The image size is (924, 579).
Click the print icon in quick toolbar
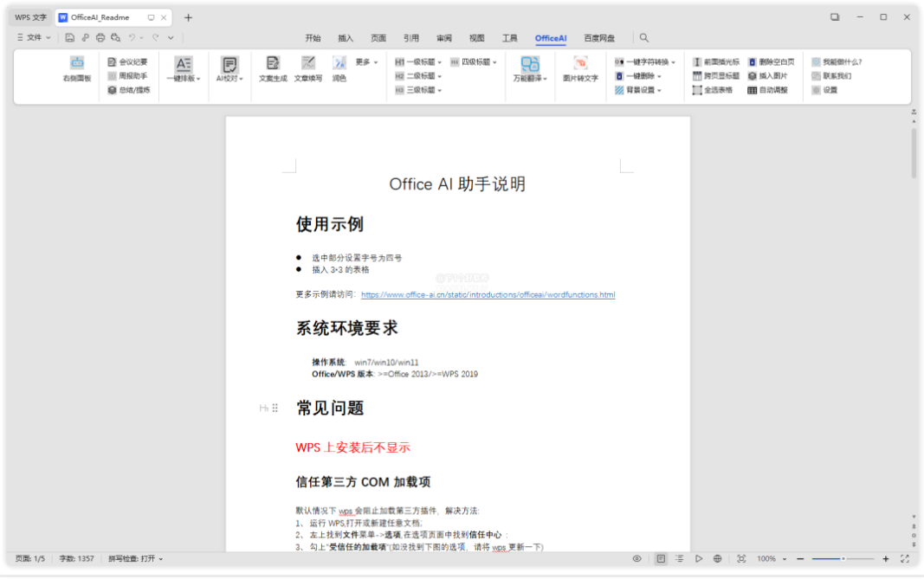pyautogui.click(x=100, y=38)
